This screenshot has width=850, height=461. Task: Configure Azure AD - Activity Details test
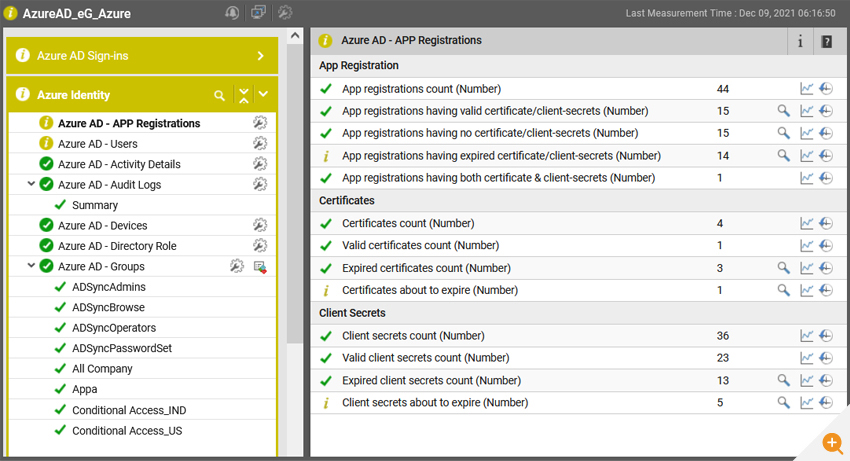coord(260,164)
